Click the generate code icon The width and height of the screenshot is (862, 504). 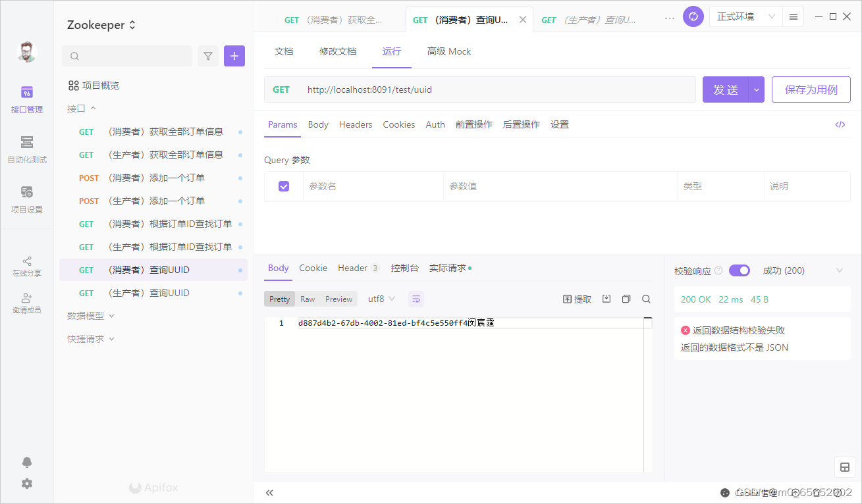[840, 124]
